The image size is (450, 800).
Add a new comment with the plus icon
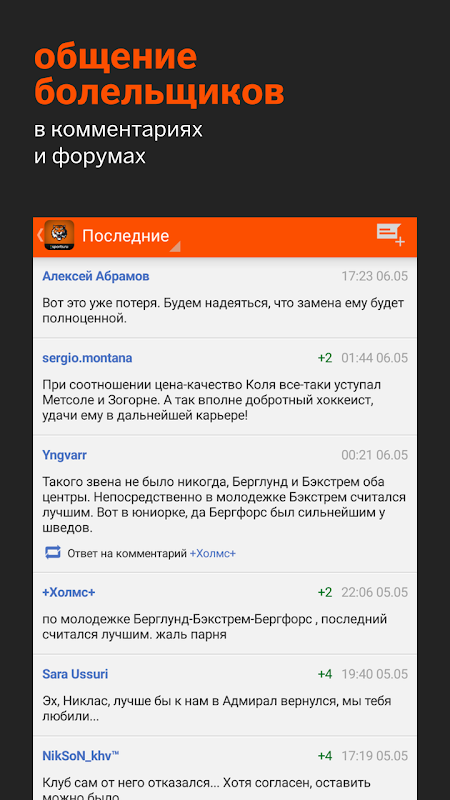pos(390,235)
